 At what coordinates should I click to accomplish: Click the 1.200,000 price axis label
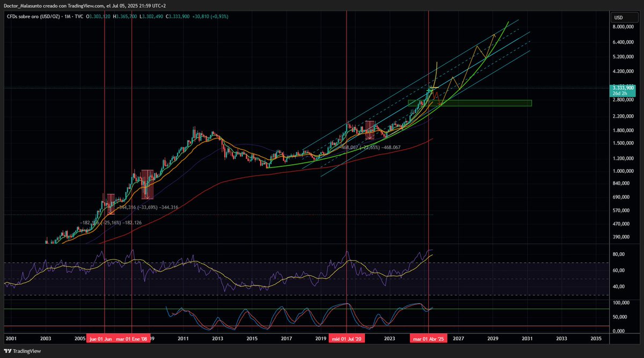point(624,159)
